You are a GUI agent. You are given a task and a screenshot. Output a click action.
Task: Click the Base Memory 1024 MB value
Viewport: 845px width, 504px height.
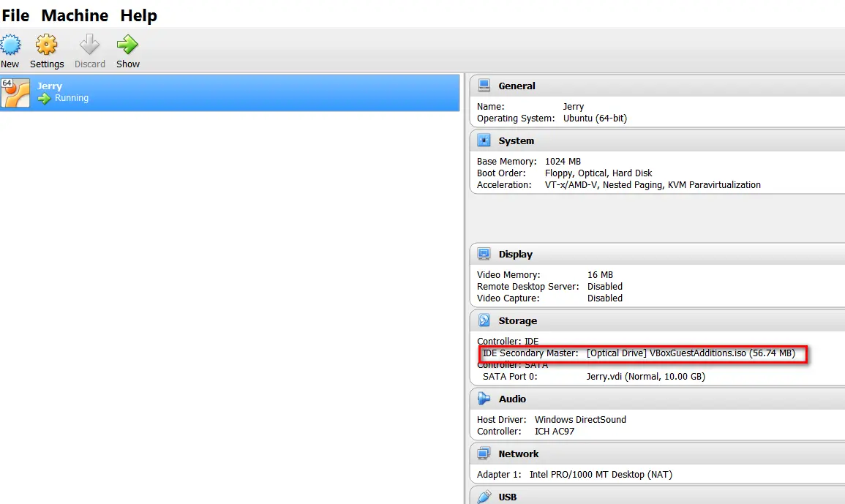pos(563,161)
